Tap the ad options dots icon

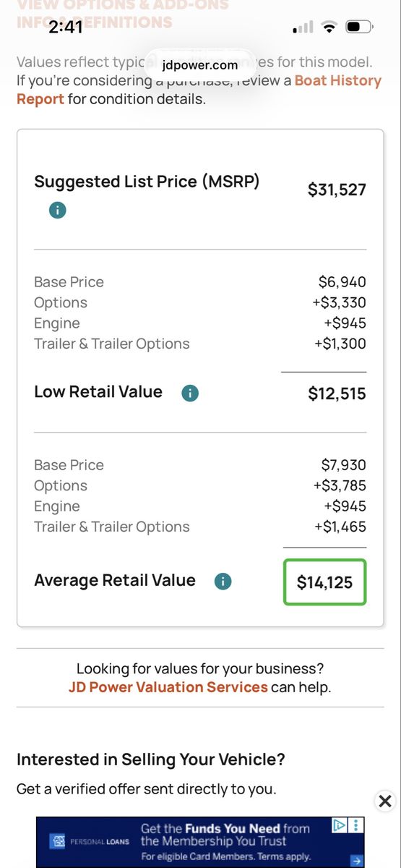click(x=356, y=825)
